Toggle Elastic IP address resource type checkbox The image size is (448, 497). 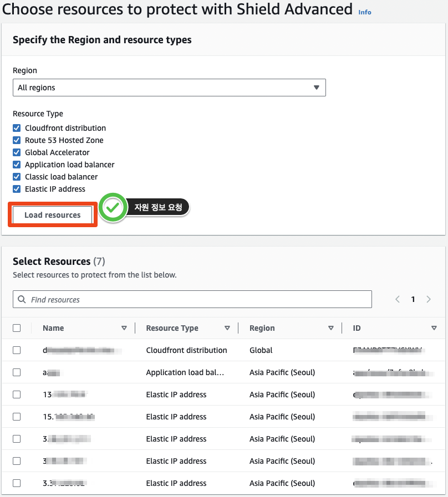click(17, 189)
